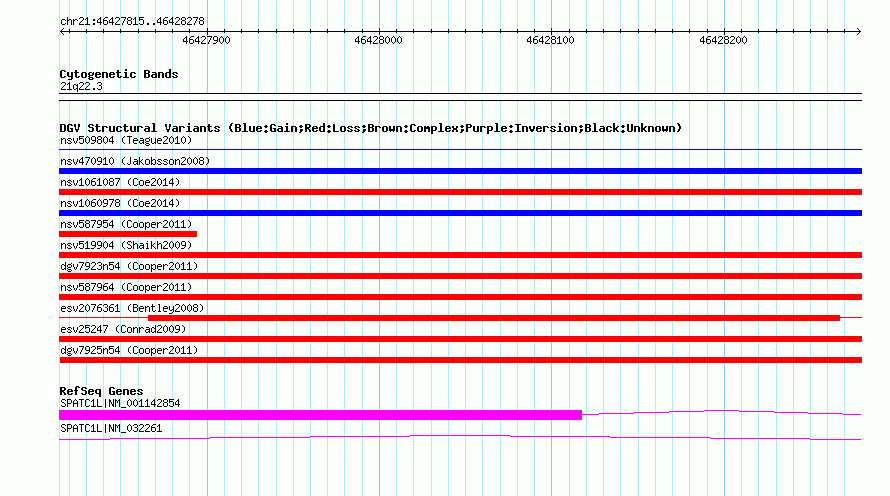Open the DGV Structural Variants track title

coord(371,128)
